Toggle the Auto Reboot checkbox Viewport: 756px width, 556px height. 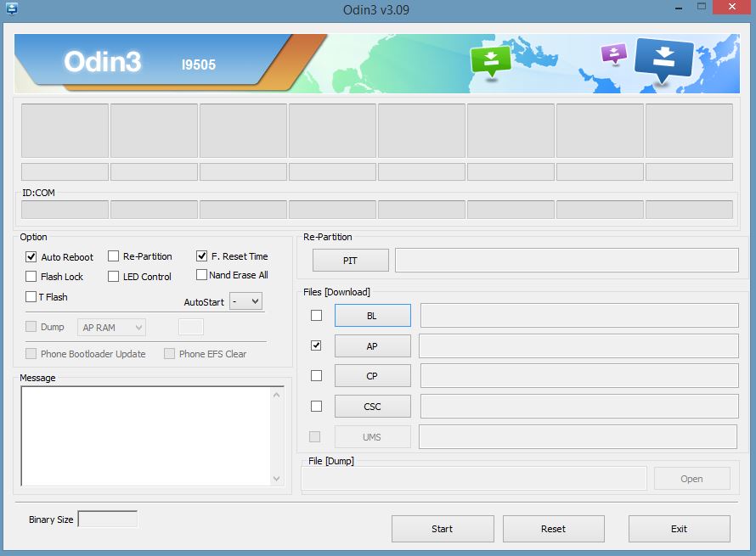pyautogui.click(x=31, y=257)
